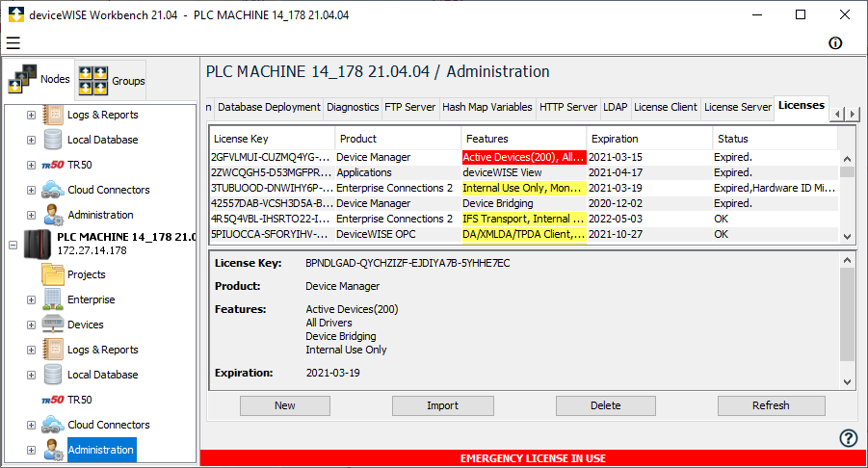The width and height of the screenshot is (868, 468).
Task: Open the FTP Server tab
Action: (409, 107)
